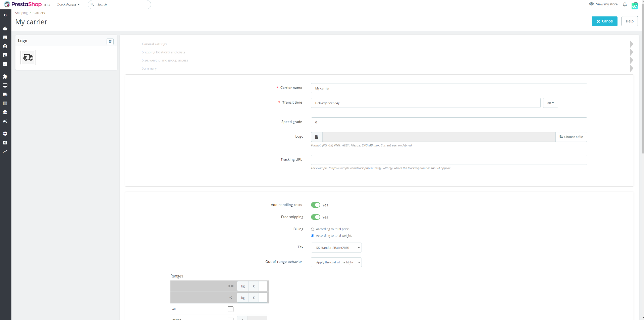Open the employee profile avatar
The height and width of the screenshot is (320, 644).
pos(635,5)
